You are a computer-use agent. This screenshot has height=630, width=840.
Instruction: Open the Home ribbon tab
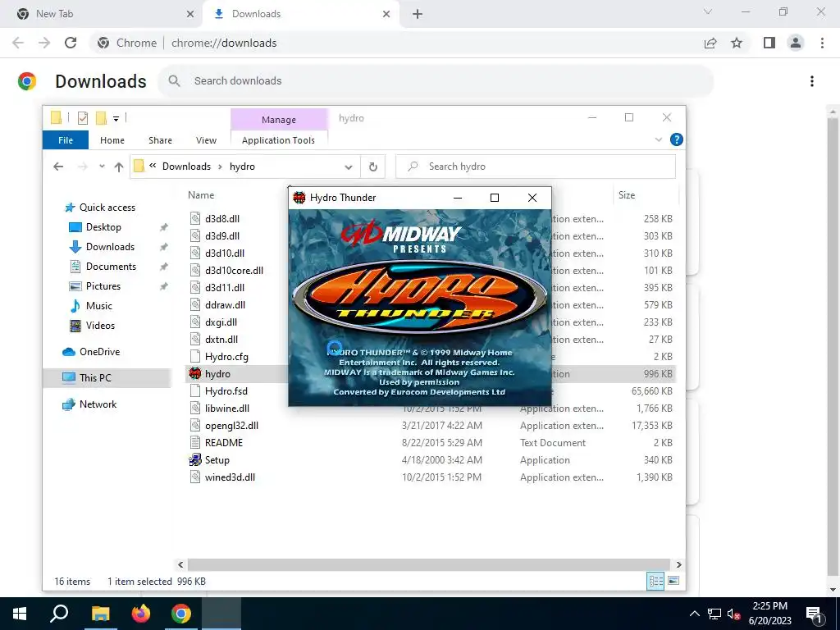[x=112, y=140]
